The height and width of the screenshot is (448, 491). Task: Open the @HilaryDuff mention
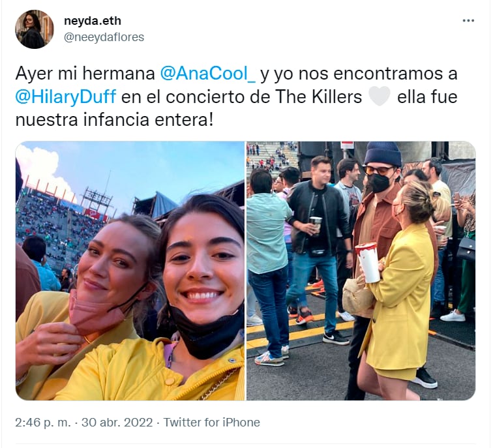point(66,97)
